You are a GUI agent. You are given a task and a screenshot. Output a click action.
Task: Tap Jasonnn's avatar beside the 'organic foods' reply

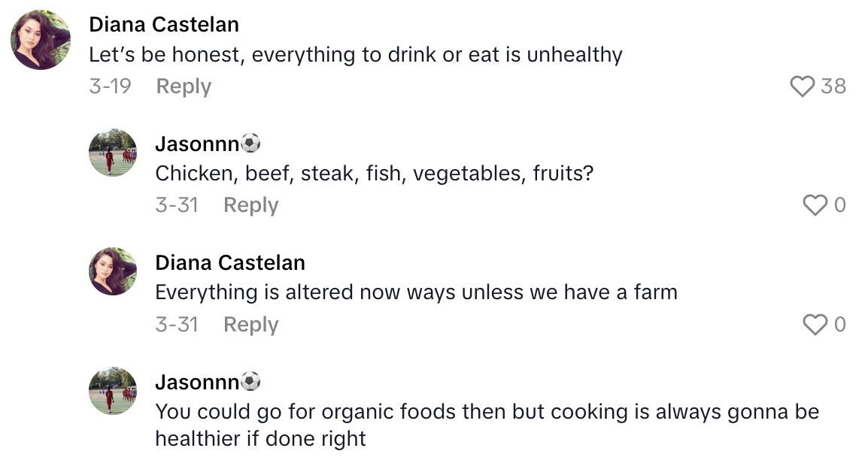[113, 391]
